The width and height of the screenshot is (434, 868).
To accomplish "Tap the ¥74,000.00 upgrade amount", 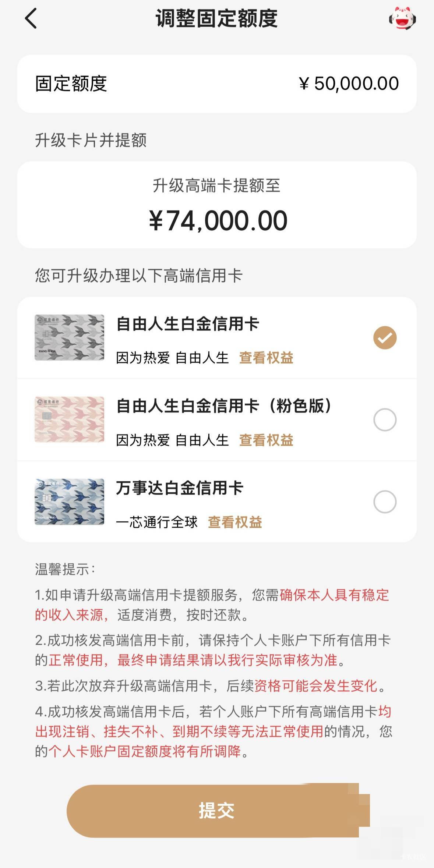I will 218,221.
